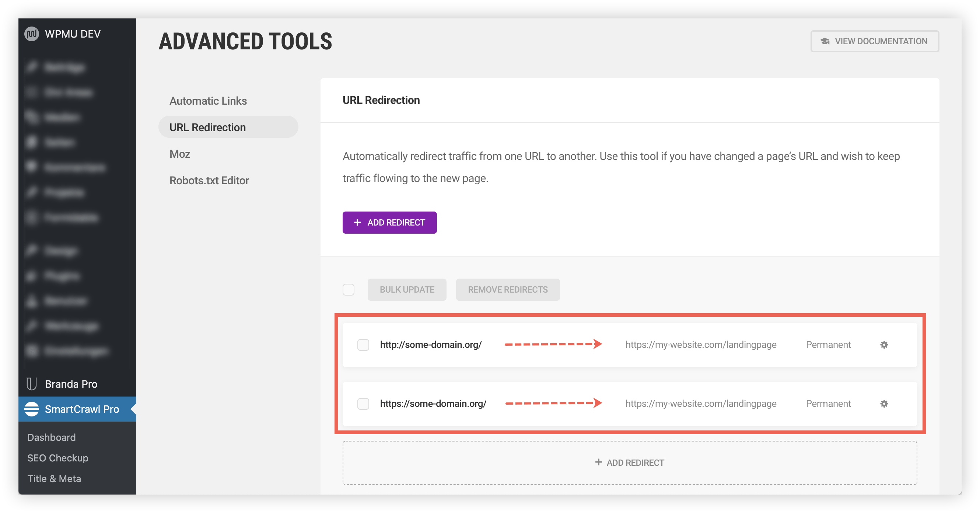Open the gear settings on the http://some-domain.org redirect

click(885, 345)
